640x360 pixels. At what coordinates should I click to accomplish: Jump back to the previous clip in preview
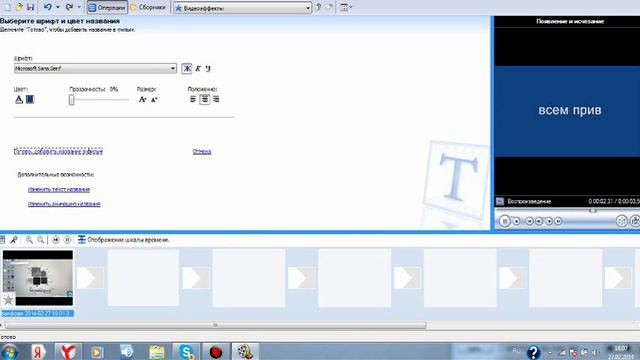click(x=529, y=221)
